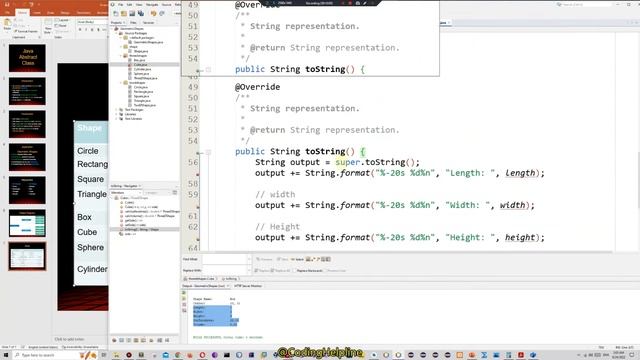Image resolution: width=640 pixels, height=360 pixels.
Task: Open the File menu in NetBeans
Action: click(x=120, y=4)
